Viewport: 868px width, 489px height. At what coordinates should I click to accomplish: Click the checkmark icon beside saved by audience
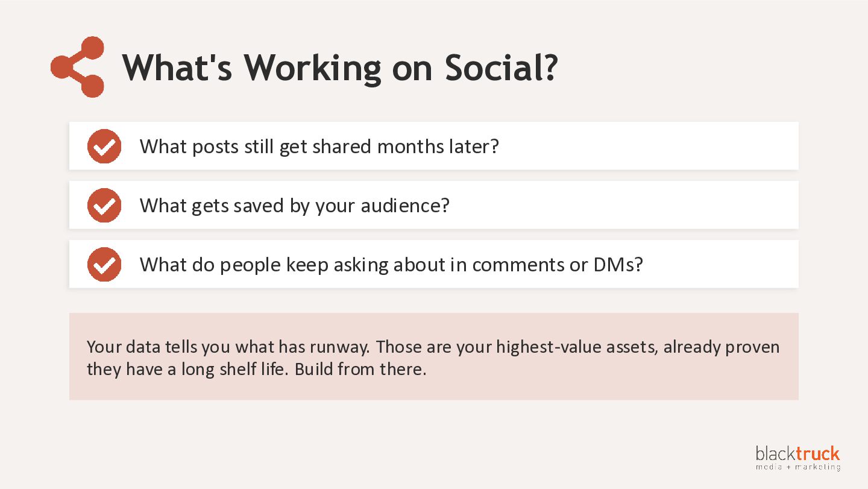click(104, 206)
